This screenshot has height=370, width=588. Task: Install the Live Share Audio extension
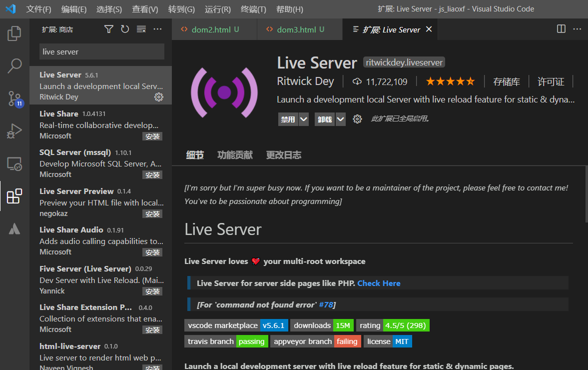click(152, 252)
